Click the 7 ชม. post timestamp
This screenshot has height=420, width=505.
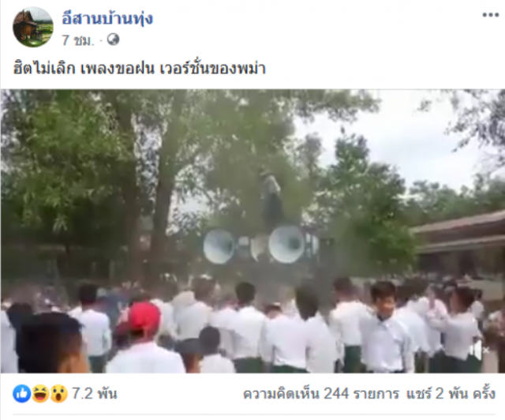point(78,40)
